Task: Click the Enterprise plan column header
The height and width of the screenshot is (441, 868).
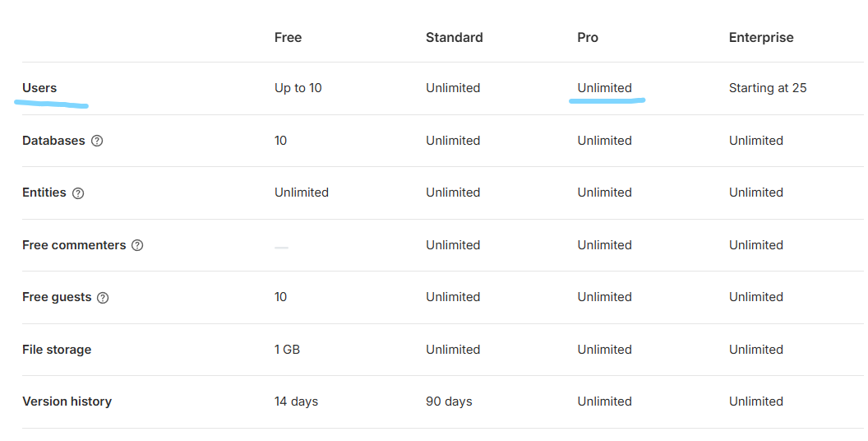Action: (x=760, y=38)
